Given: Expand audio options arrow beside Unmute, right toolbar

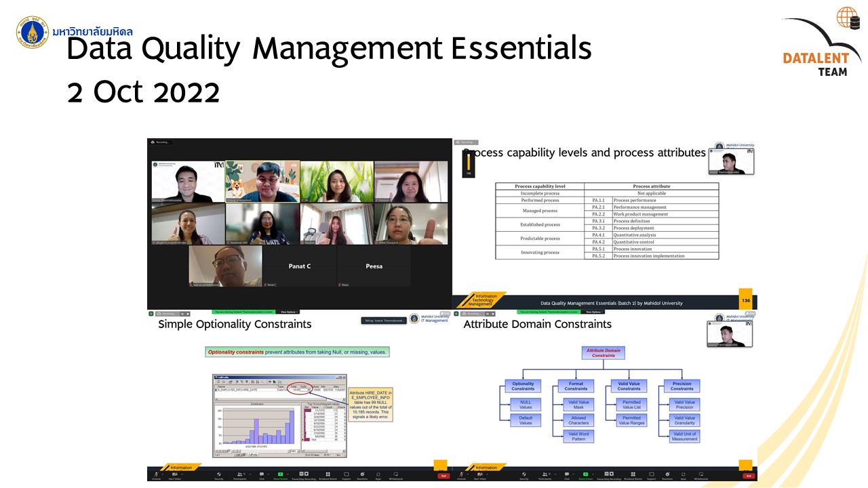Looking at the screenshot, I should point(469,473).
